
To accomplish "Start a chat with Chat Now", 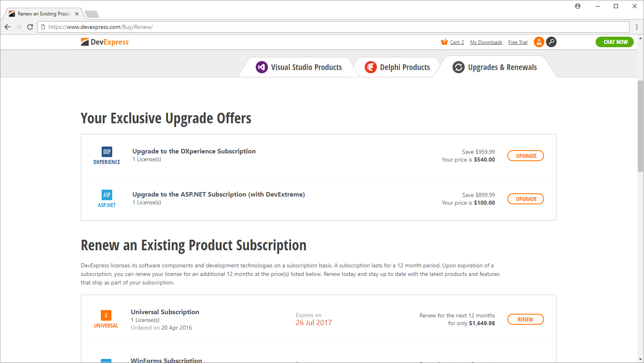I will (615, 42).
